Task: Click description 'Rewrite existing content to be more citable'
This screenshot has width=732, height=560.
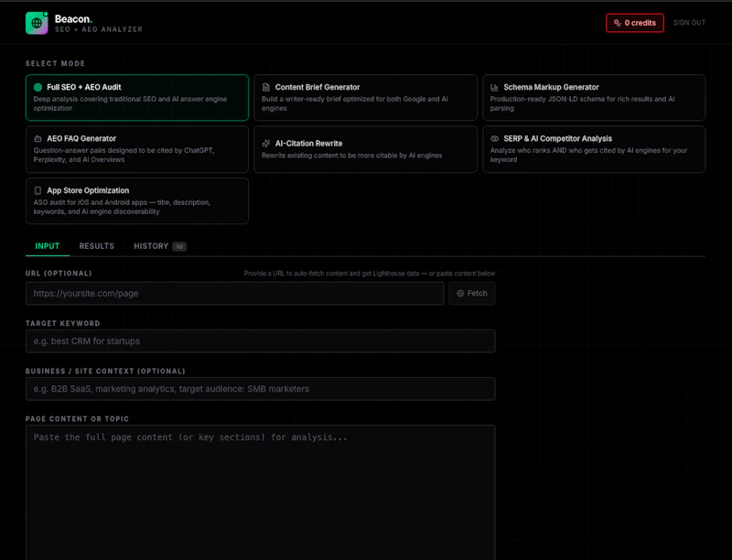Action: point(352,156)
